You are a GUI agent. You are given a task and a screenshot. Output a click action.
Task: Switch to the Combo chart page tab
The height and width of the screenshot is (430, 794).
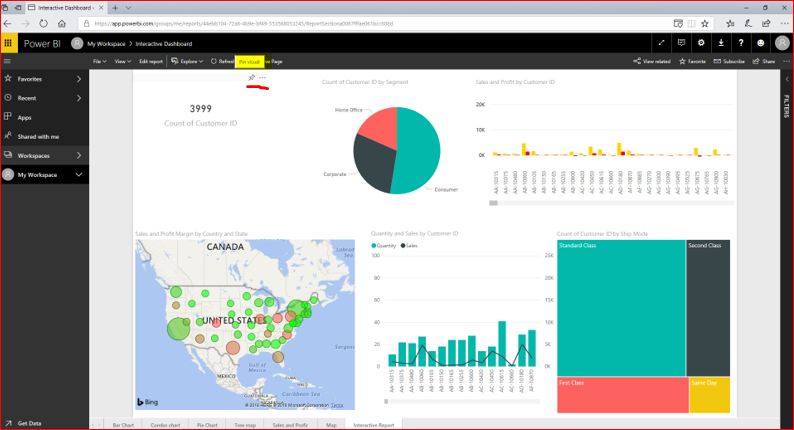165,425
